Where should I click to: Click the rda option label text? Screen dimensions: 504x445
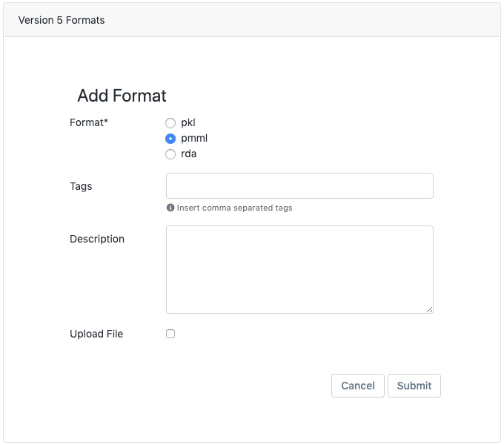(x=189, y=154)
